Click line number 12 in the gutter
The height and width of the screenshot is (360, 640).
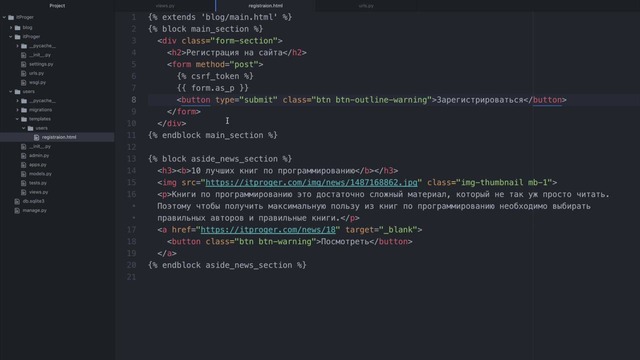131,147
